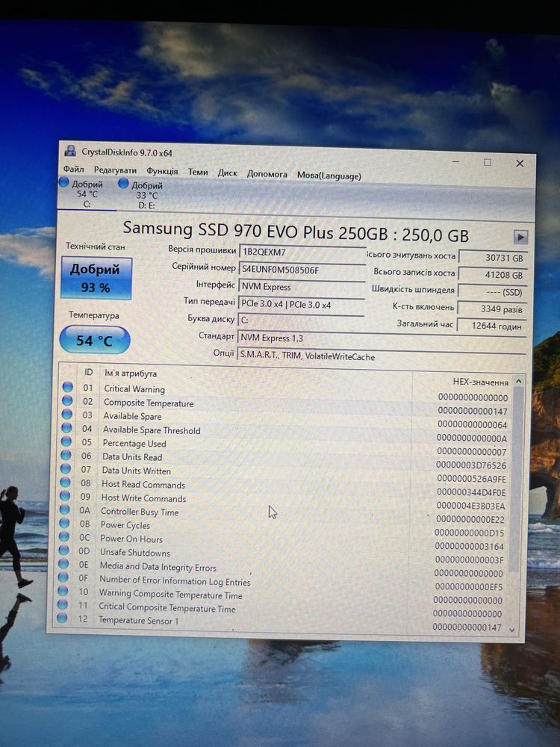Click the scroll up arrow of attribute list

[519, 381]
